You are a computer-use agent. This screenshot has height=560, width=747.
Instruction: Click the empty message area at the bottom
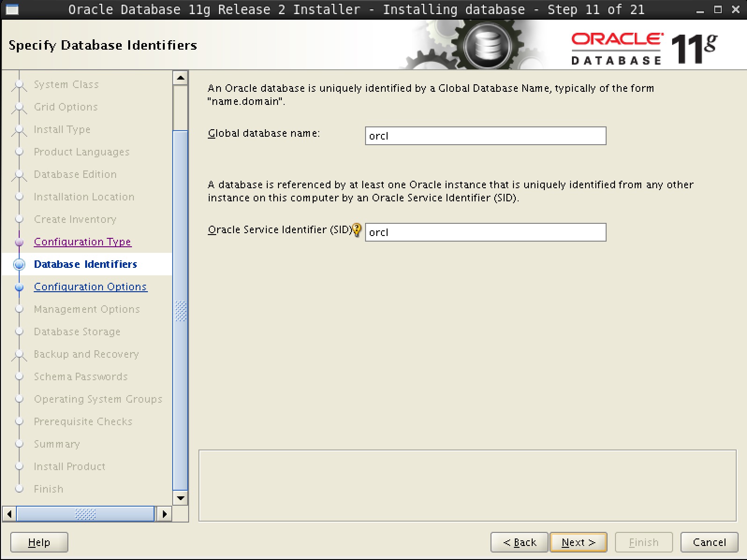tap(468, 486)
